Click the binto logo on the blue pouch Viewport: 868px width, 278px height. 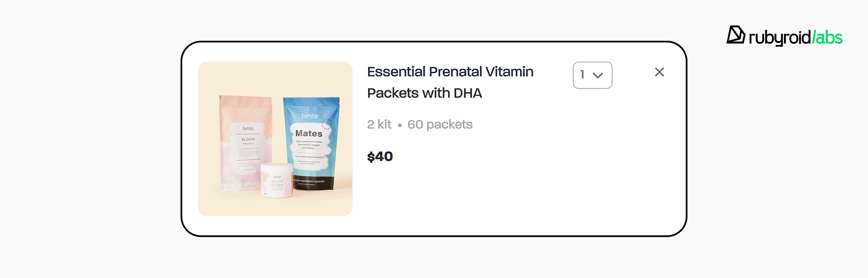pos(309,116)
